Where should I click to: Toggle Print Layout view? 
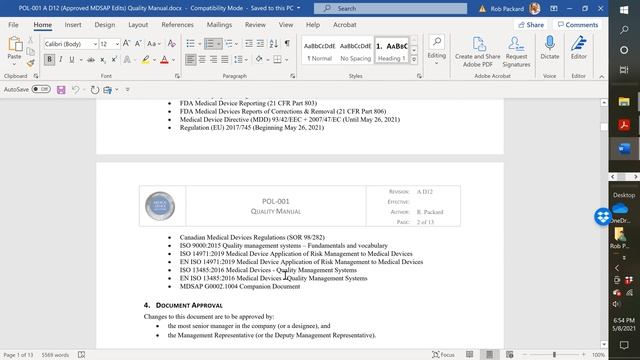click(x=490, y=354)
